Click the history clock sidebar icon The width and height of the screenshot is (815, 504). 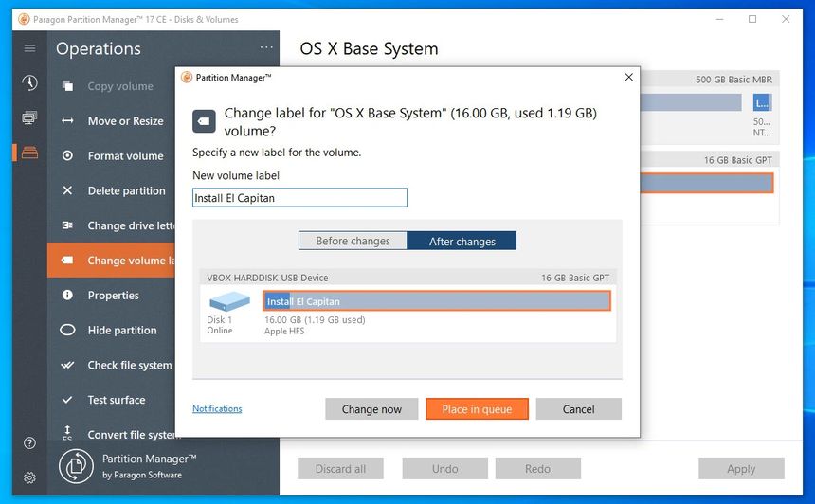pos(29,83)
